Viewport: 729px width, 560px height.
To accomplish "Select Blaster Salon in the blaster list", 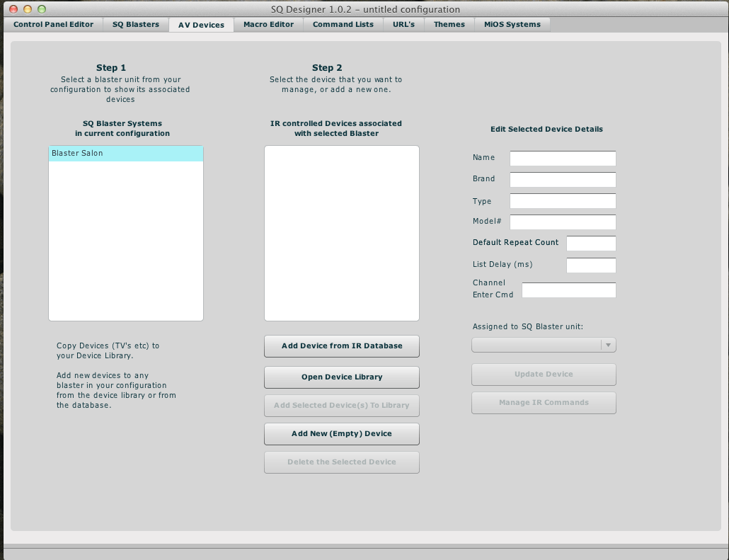I will point(126,154).
